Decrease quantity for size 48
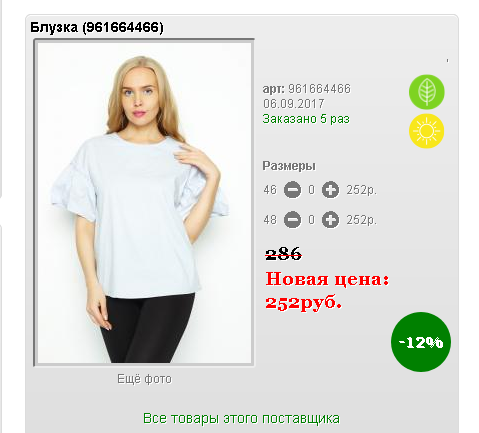The height and width of the screenshot is (433, 479). (x=292, y=220)
